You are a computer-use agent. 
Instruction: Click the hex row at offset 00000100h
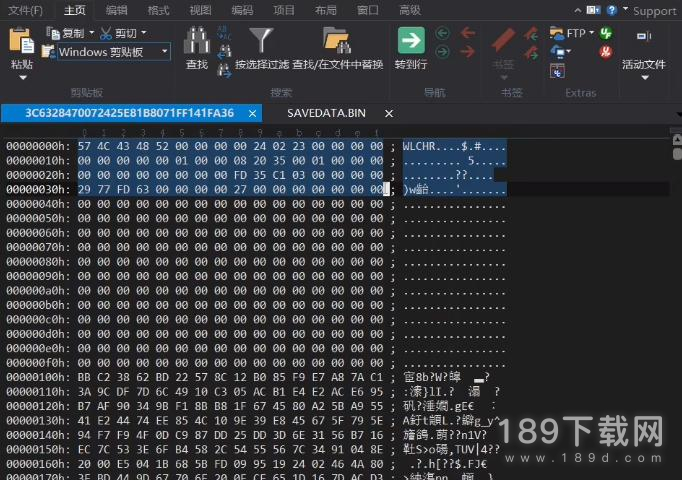pyautogui.click(x=230, y=378)
